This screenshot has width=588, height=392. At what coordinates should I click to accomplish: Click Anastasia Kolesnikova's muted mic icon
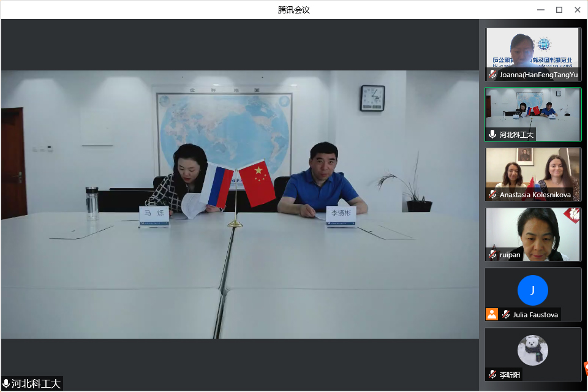pos(492,195)
